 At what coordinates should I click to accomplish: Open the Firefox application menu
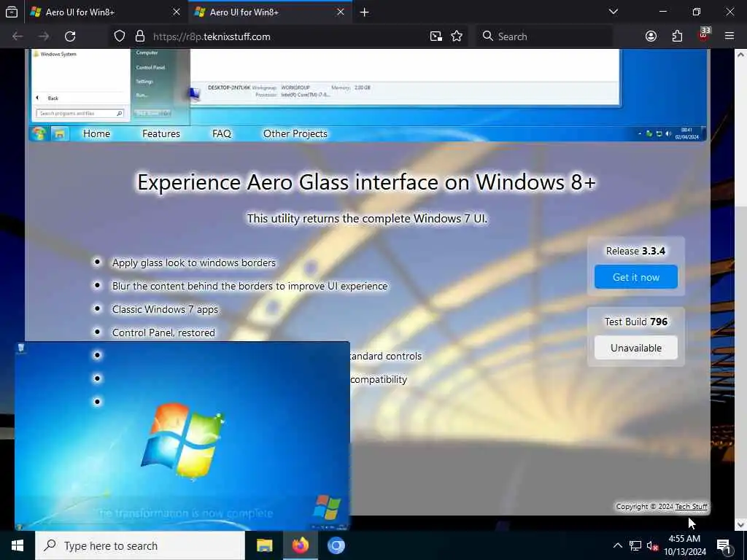pos(729,36)
